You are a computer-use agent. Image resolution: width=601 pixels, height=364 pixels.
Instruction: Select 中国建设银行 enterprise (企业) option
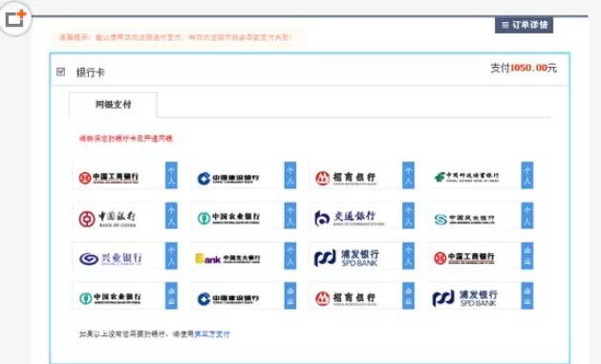pyautogui.click(x=244, y=296)
